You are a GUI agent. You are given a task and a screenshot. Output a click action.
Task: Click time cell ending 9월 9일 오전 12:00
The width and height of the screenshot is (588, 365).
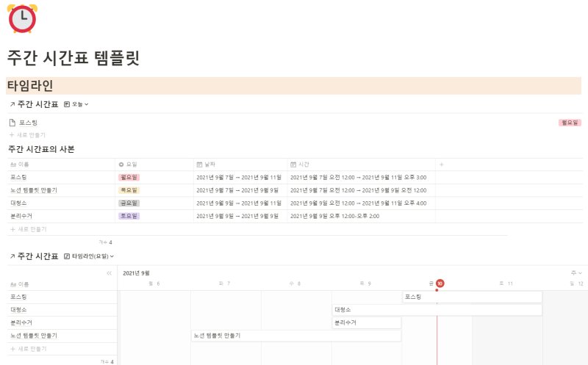[361, 190]
